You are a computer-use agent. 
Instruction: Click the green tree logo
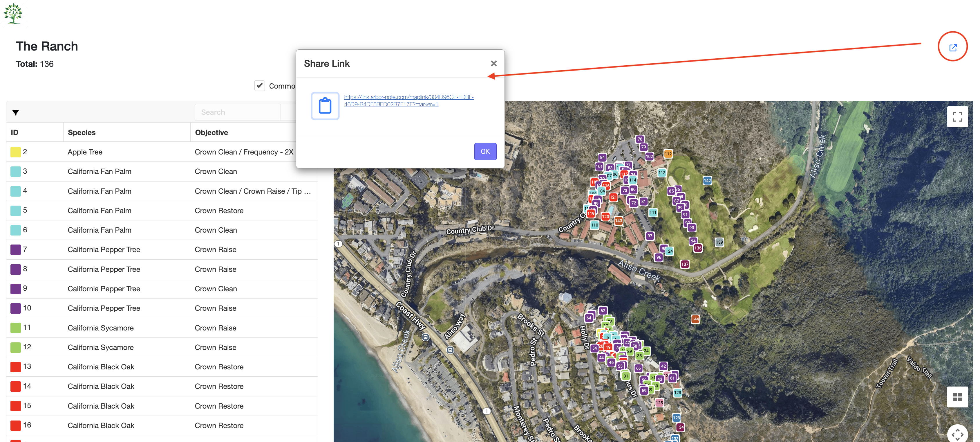point(13,14)
